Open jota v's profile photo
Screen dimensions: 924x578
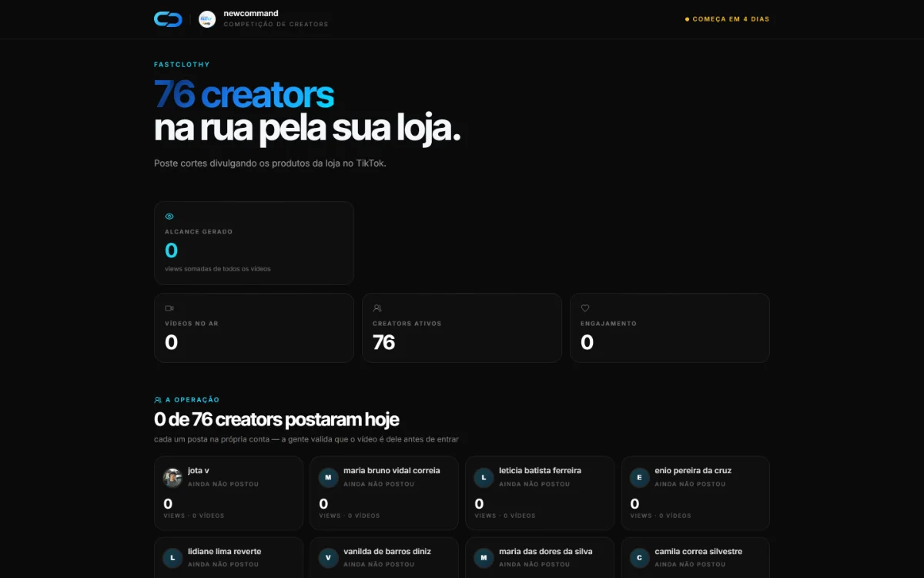pos(172,478)
